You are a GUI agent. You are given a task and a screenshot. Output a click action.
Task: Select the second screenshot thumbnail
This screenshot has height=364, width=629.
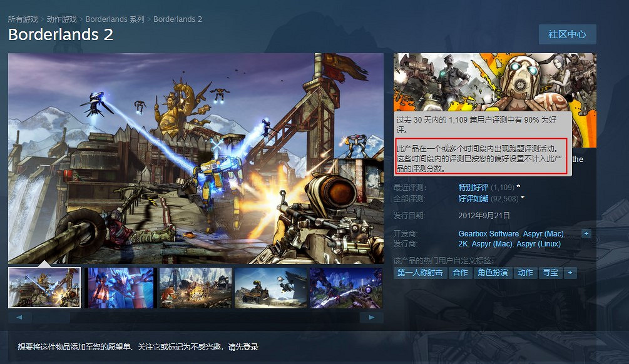click(120, 288)
